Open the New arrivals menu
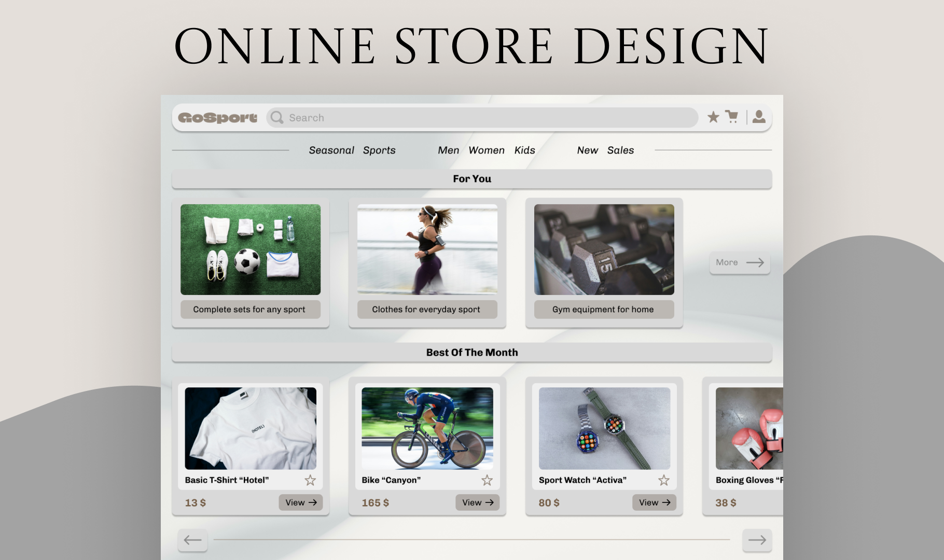944x560 pixels. 587,150
